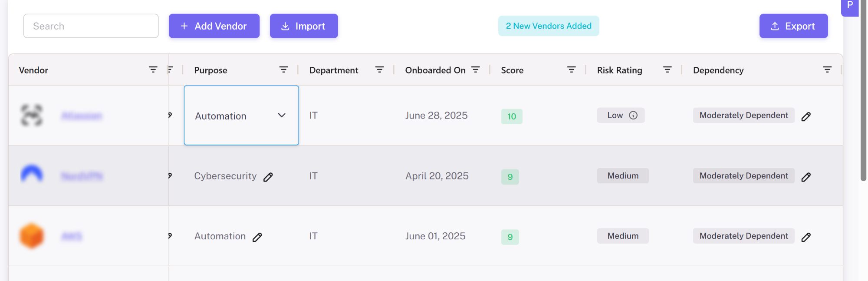Click Medium risk in the June 01 row
868x281 pixels.
point(623,236)
